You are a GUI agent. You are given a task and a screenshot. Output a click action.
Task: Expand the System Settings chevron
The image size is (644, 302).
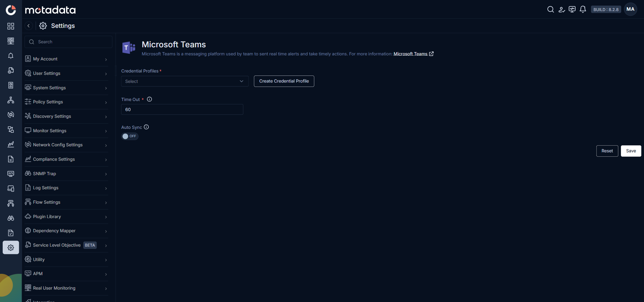(106, 88)
